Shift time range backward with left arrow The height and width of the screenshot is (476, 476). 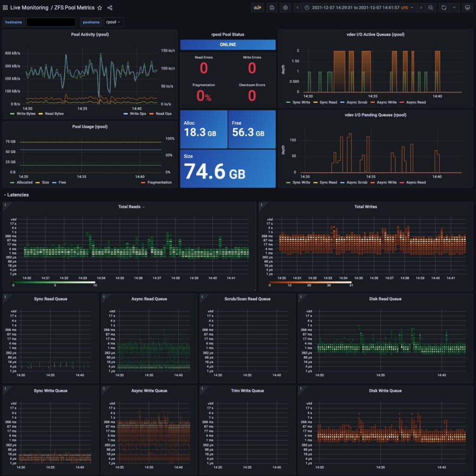point(297,7)
